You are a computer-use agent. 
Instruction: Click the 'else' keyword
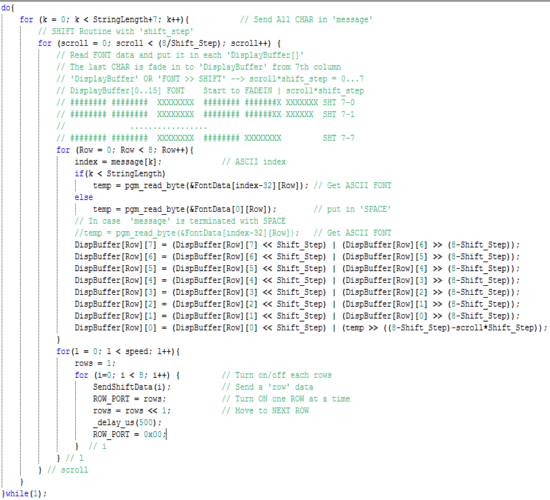83,197
